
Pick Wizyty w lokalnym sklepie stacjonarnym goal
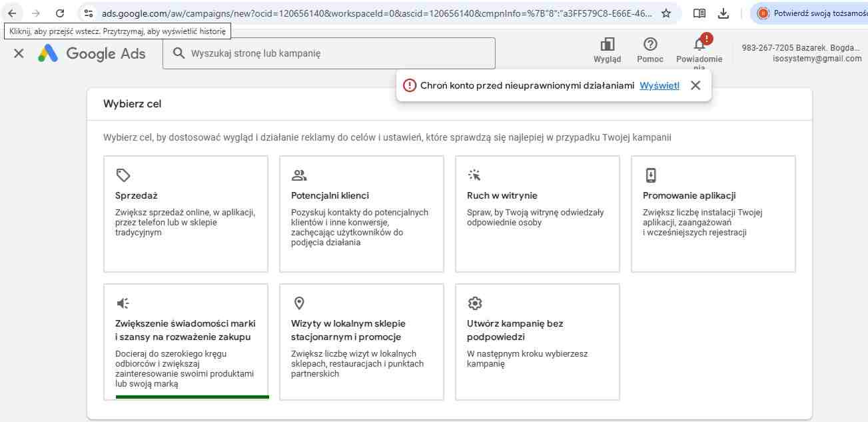pyautogui.click(x=362, y=341)
